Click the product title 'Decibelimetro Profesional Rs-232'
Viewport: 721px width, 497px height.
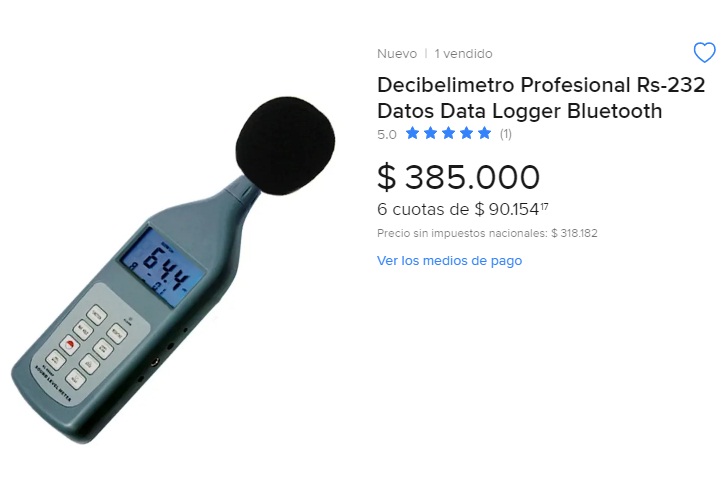[541, 85]
